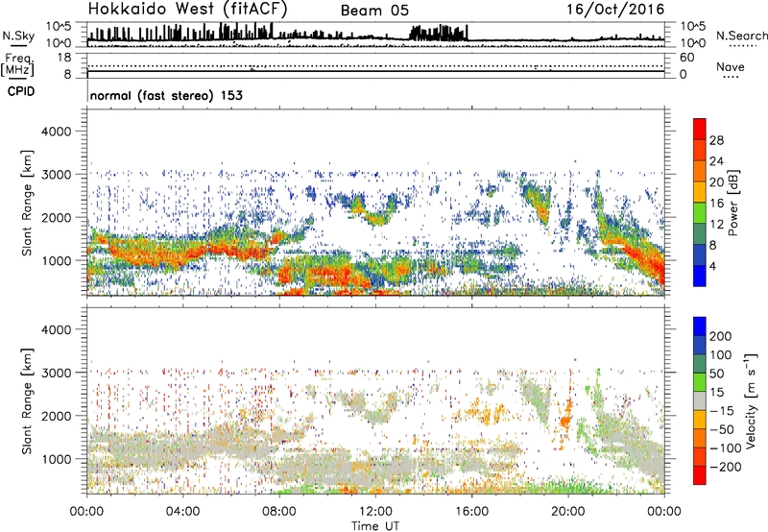Select the '60' Nave axis tick label

(x=686, y=58)
